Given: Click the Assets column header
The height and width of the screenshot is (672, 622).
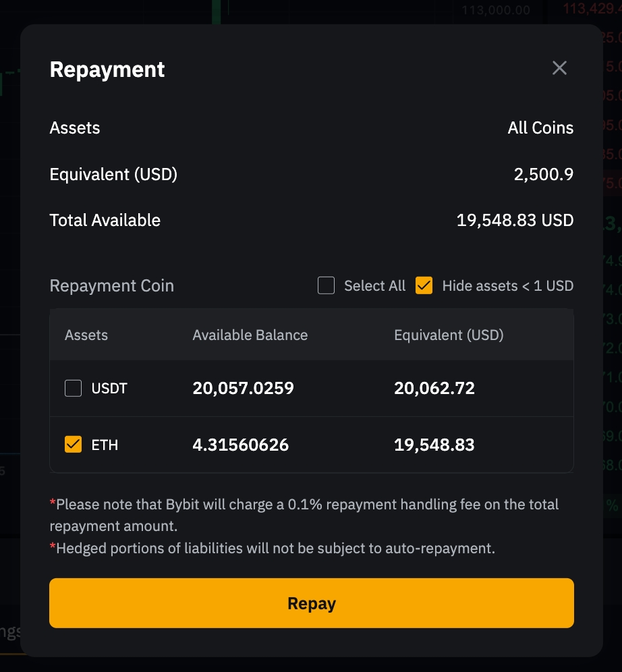Looking at the screenshot, I should click(86, 335).
